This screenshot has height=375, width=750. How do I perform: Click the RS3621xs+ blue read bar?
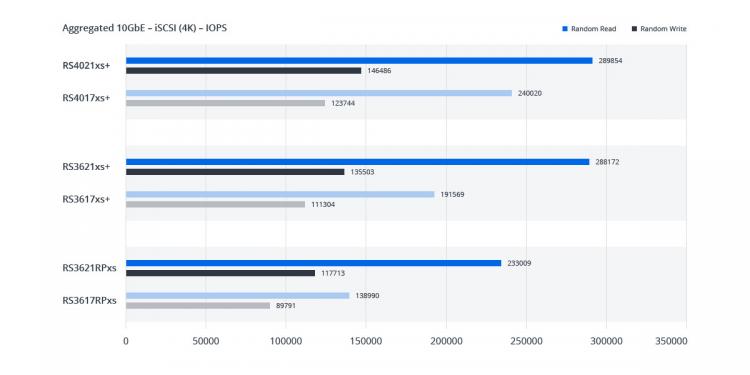coord(358,162)
